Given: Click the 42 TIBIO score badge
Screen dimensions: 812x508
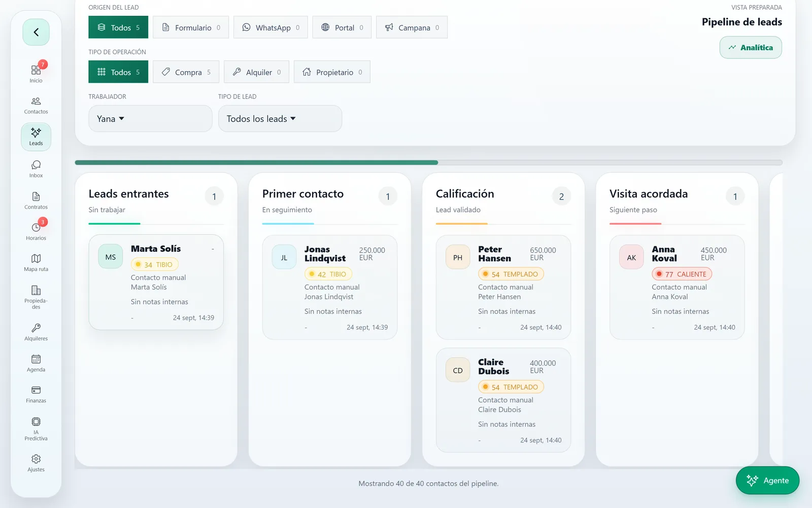Looking at the screenshot, I should (328, 274).
